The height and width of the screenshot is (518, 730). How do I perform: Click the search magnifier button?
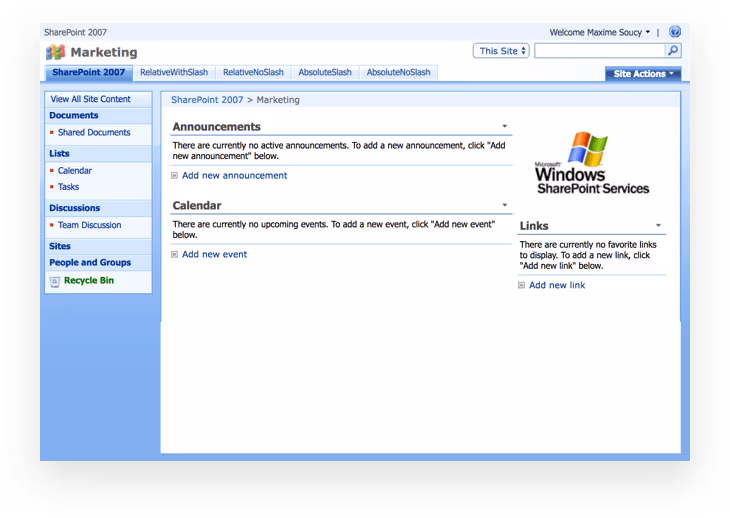click(x=673, y=50)
